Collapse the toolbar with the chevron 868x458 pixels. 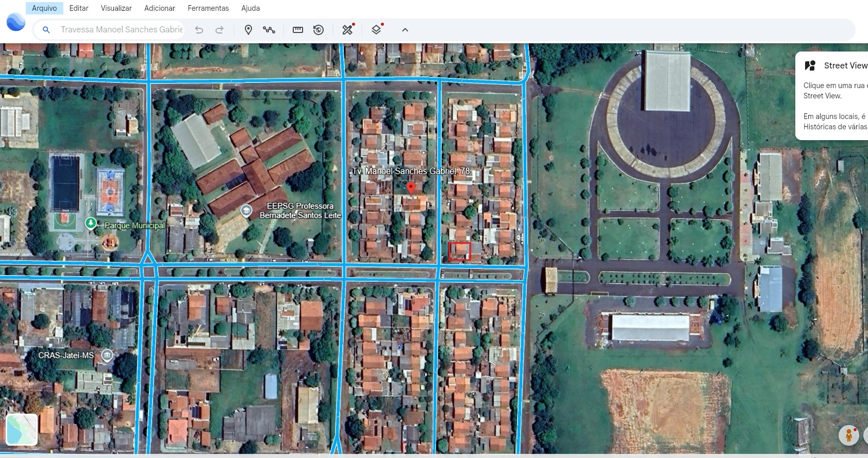click(405, 30)
